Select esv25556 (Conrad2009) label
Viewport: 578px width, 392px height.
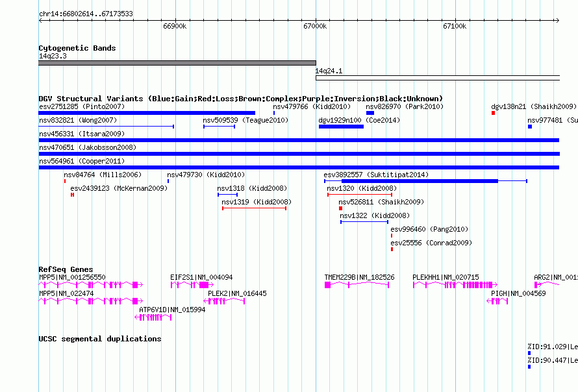click(431, 243)
